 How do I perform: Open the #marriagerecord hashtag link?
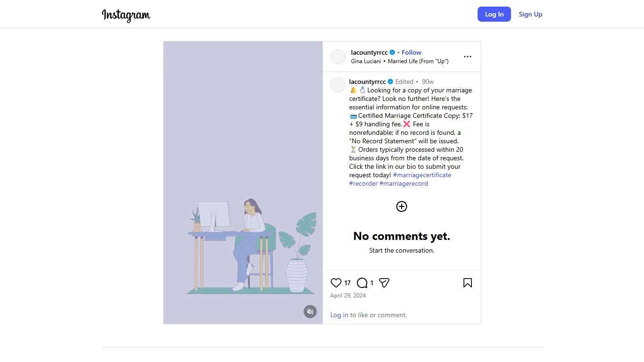point(404,183)
